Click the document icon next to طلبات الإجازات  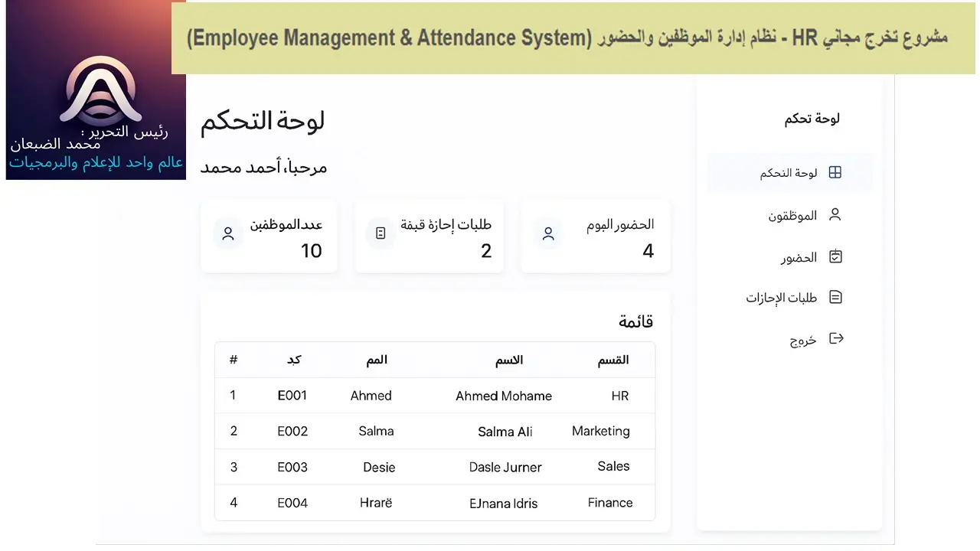pyautogui.click(x=835, y=297)
